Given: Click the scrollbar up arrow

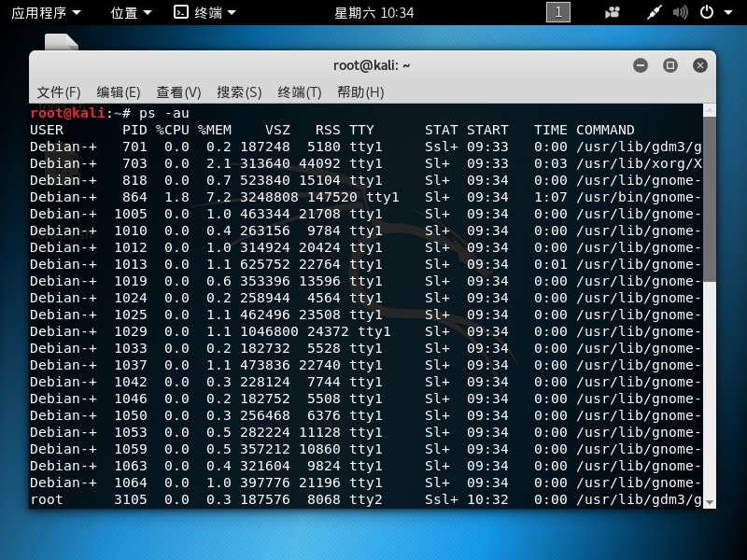Looking at the screenshot, I should (x=710, y=110).
